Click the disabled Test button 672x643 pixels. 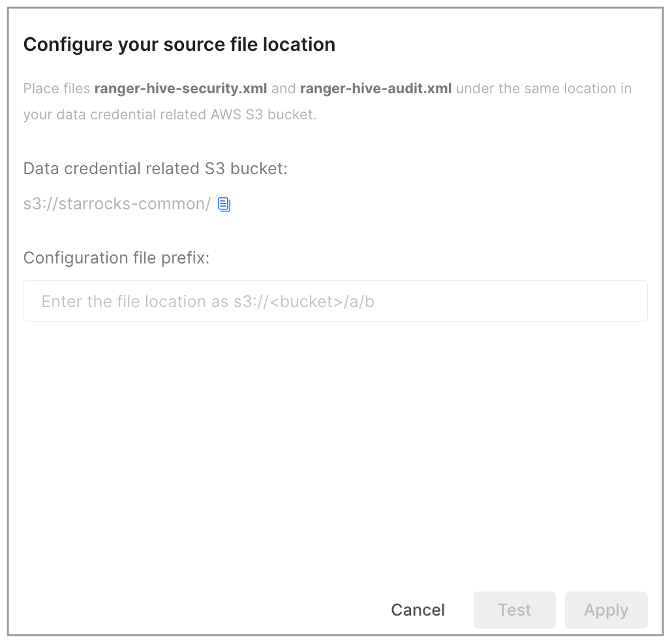pos(514,610)
